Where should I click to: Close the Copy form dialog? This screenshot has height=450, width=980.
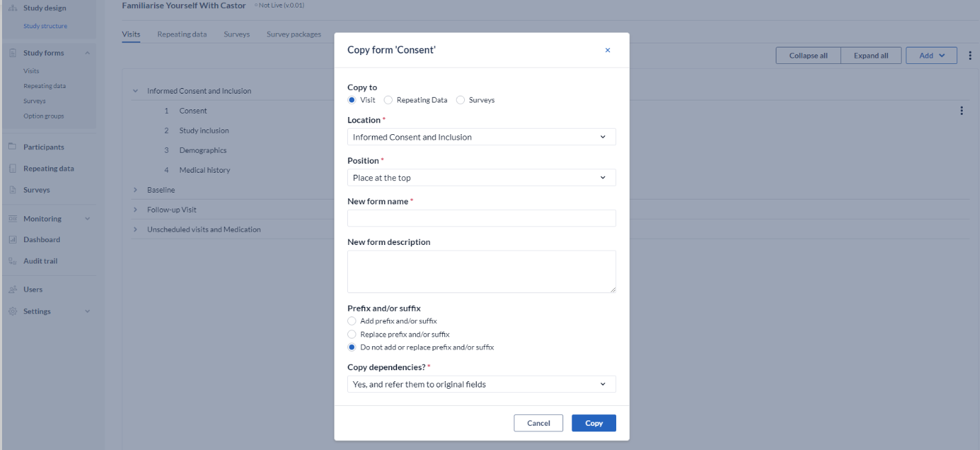click(x=607, y=50)
